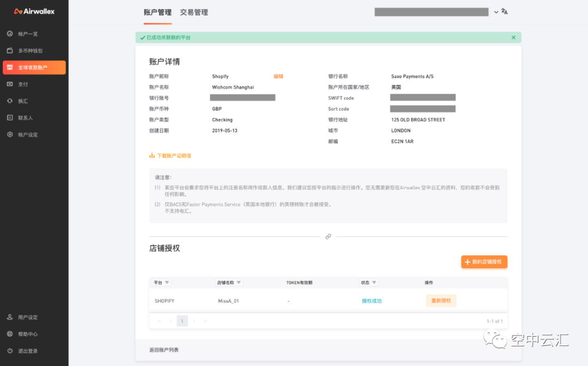Image resolution: width=588 pixels, height=366 pixels.
Task: Select 支付 sidebar item
Action: pyautogui.click(x=22, y=84)
